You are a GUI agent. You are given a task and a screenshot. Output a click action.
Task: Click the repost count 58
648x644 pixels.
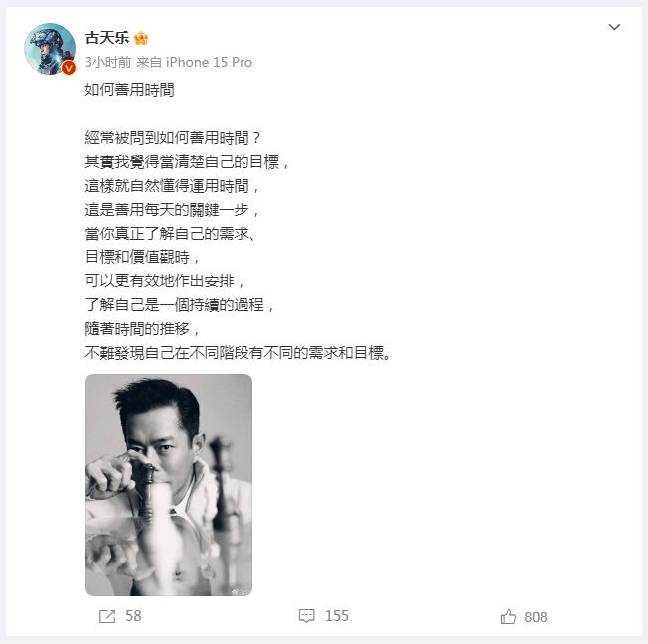click(x=133, y=616)
